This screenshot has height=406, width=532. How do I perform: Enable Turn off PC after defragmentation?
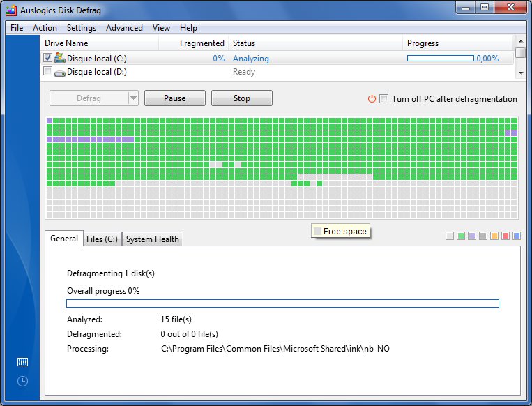(x=383, y=99)
